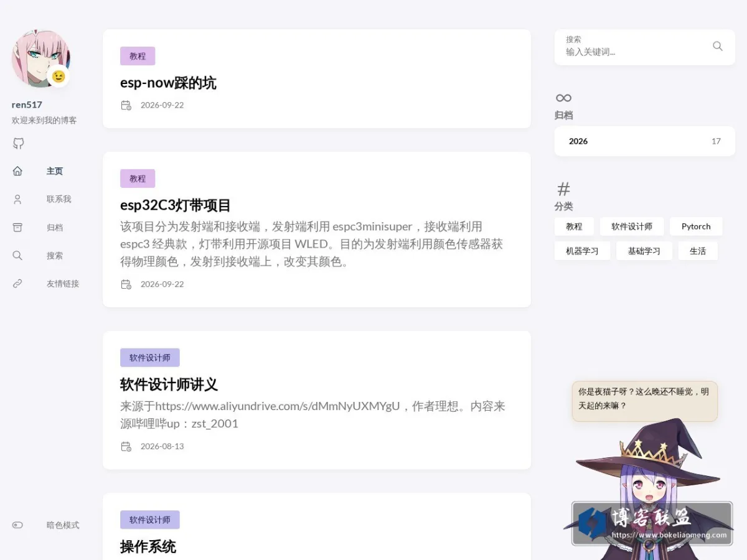Open the 操作系统 post title
This screenshot has width=747, height=560.
pyautogui.click(x=148, y=547)
